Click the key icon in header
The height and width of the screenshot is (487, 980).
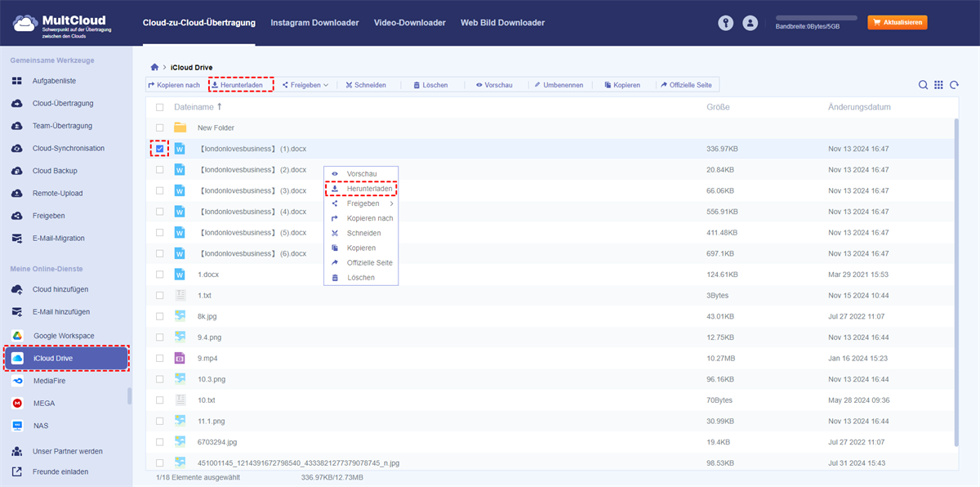tap(725, 23)
